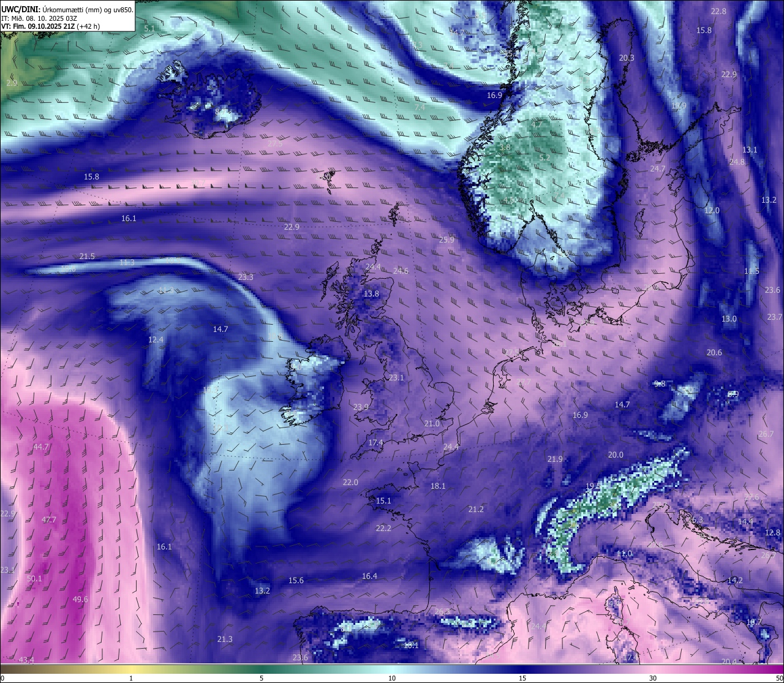The width and height of the screenshot is (784, 683).
Task: Click the 20.0 value on the map
Action: click(616, 455)
